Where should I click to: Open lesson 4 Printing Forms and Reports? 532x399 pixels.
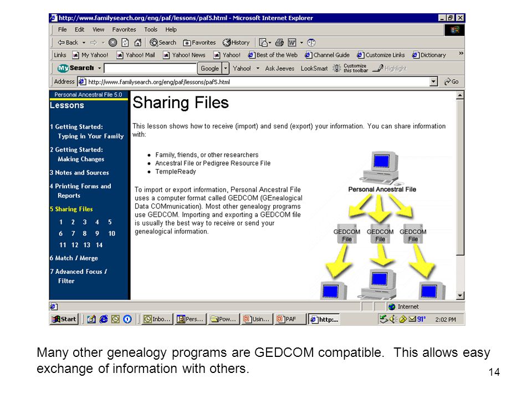click(x=80, y=191)
